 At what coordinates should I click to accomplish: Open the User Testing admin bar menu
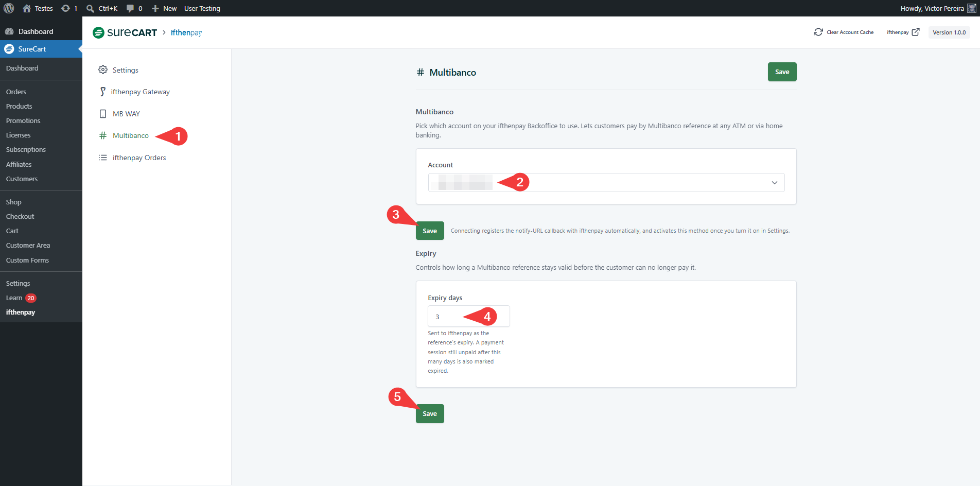[202, 8]
